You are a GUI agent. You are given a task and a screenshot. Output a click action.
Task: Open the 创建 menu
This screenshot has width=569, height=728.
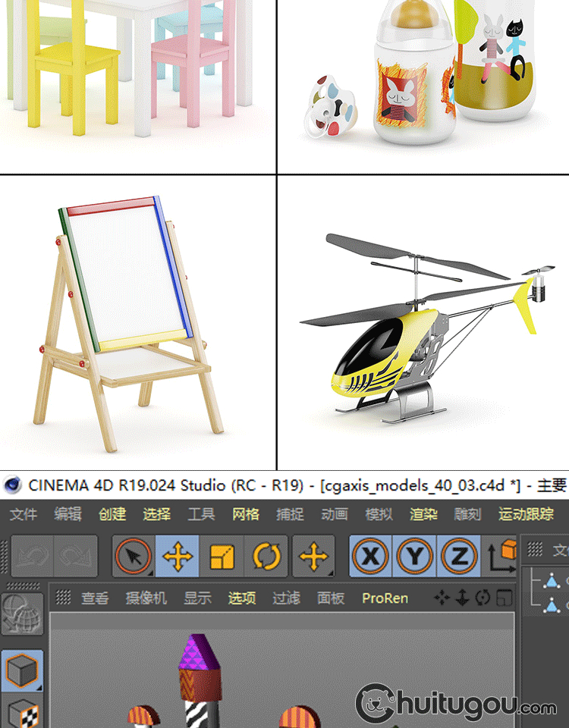point(112,514)
